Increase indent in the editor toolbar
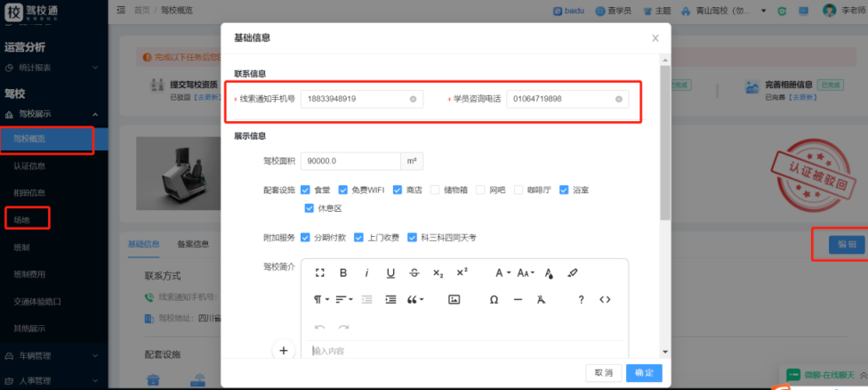The height and width of the screenshot is (390, 868). [390, 299]
